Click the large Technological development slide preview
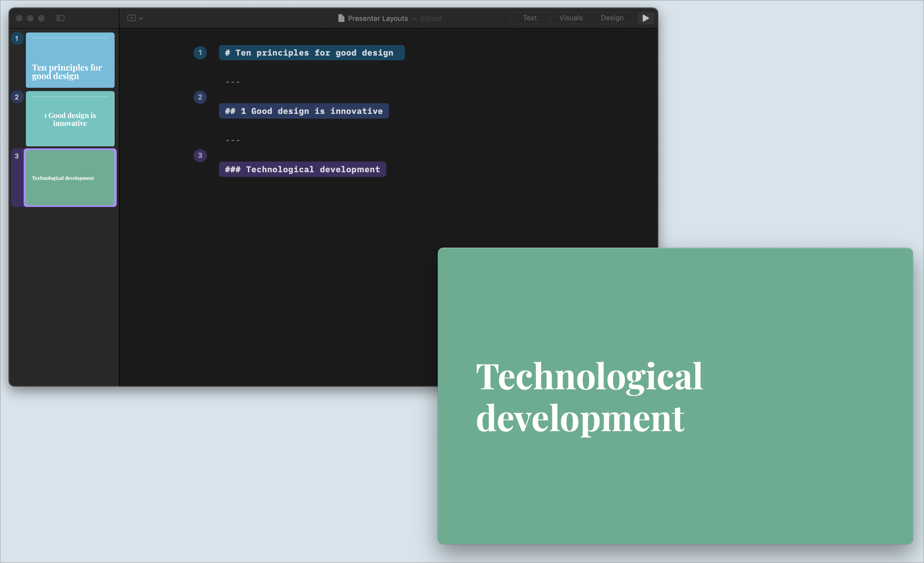 click(675, 396)
